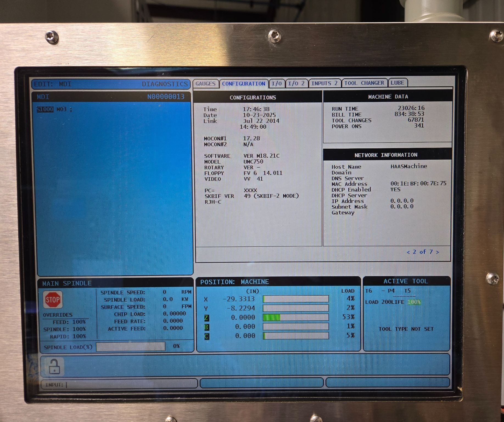
Task: Select the CONFIGURATION tab
Action: 243,84
